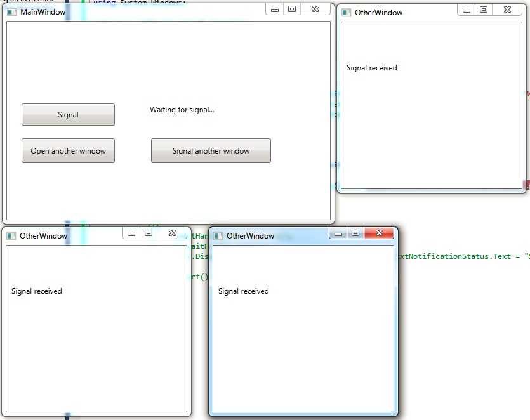Click Signal received in the bottom-left OtherWindow
The image size is (530, 420).
tap(36, 291)
